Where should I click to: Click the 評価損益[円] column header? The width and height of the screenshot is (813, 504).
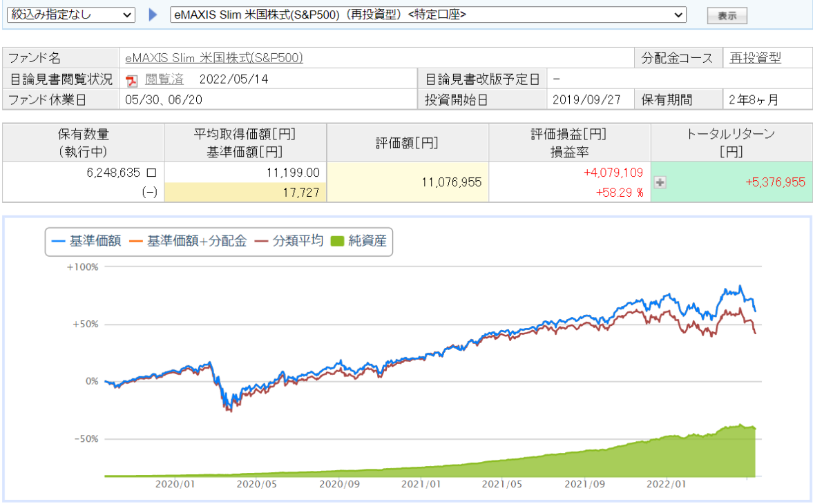pyautogui.click(x=569, y=142)
